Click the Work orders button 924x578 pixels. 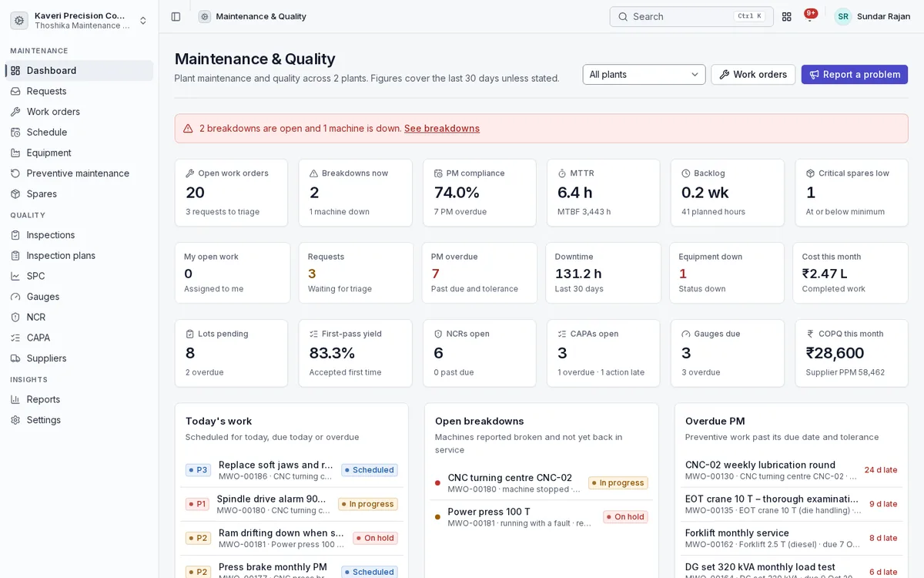(x=753, y=75)
